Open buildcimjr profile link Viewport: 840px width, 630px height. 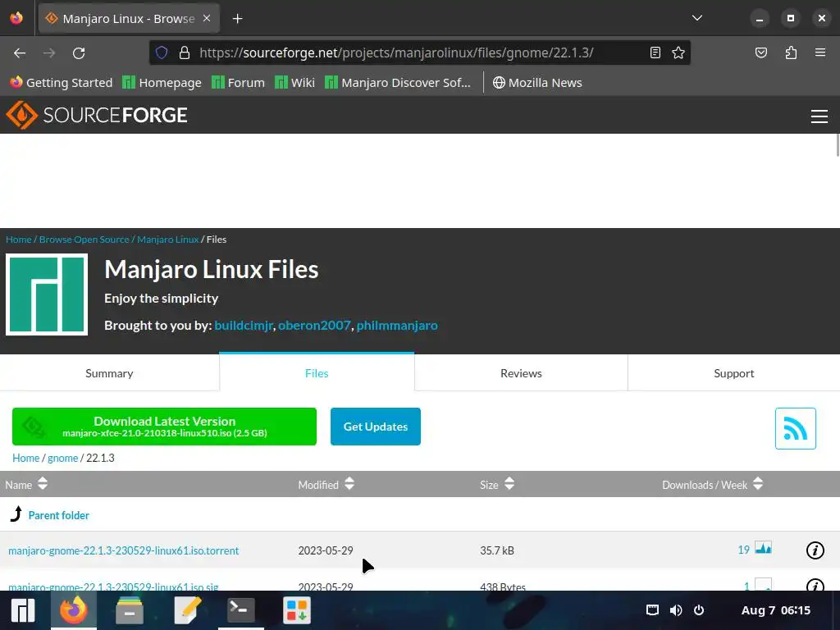click(243, 325)
